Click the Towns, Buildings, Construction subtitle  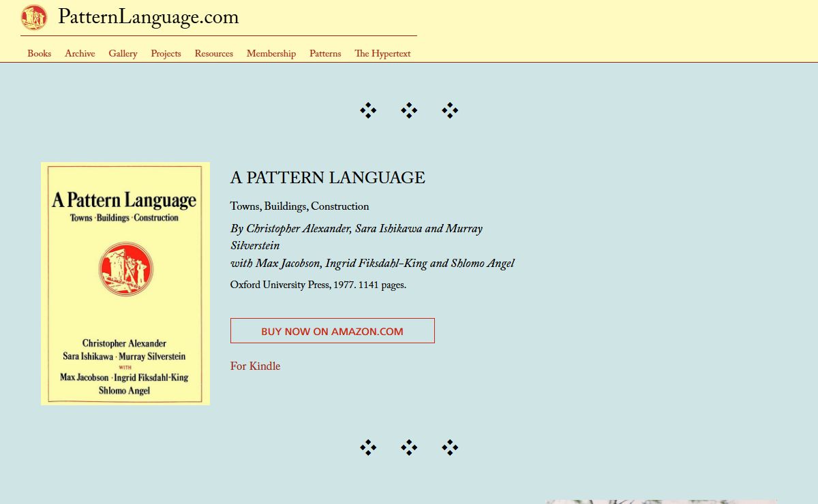[x=300, y=207]
